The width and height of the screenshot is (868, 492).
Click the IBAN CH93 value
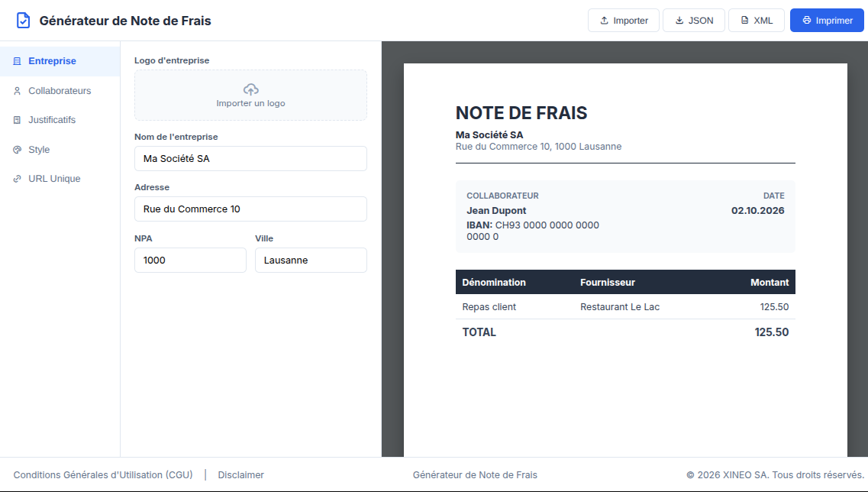(533, 231)
